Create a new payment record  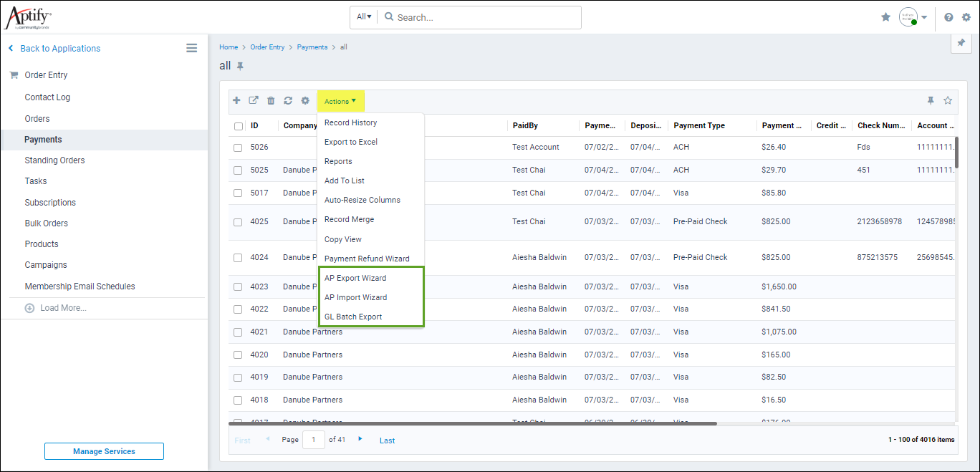[236, 101]
